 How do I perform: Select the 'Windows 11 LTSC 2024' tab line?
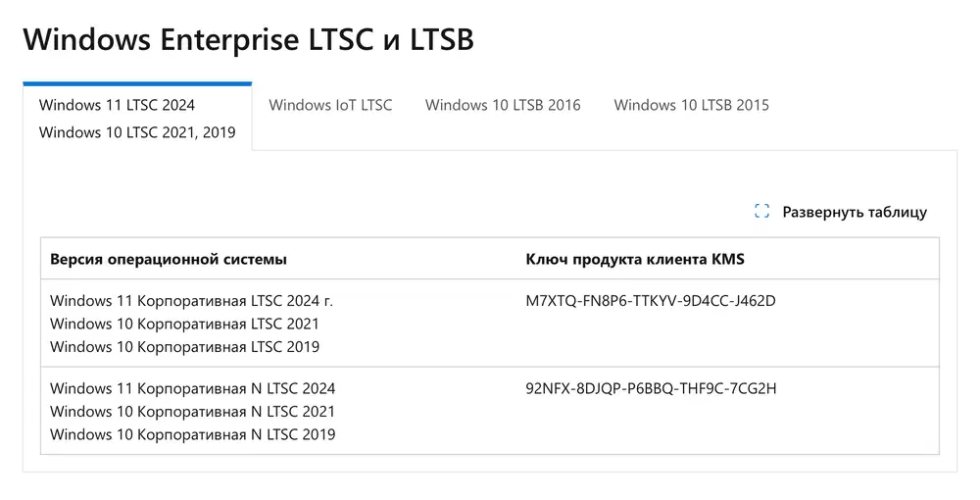(117, 105)
